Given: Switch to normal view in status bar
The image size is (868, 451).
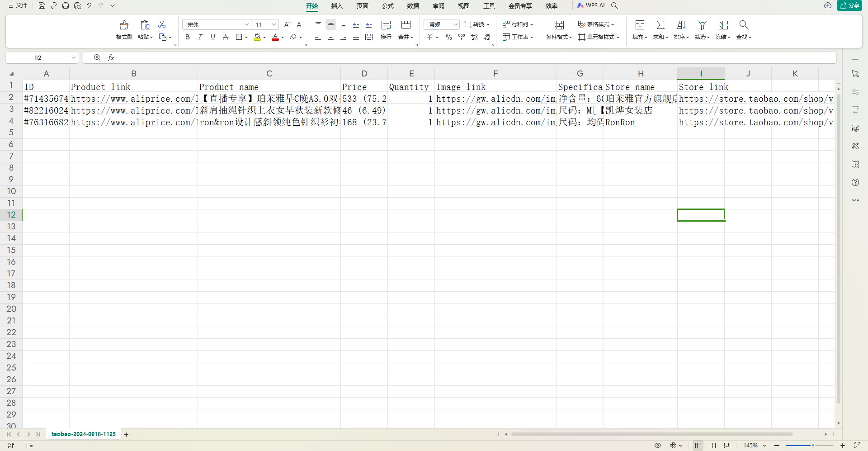Looking at the screenshot, I should tap(698, 446).
